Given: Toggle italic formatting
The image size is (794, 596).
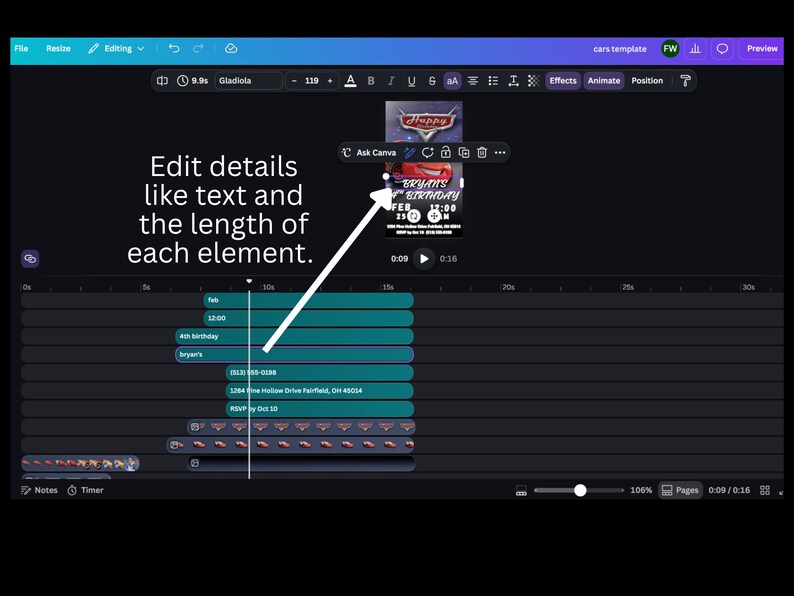Looking at the screenshot, I should [x=391, y=81].
